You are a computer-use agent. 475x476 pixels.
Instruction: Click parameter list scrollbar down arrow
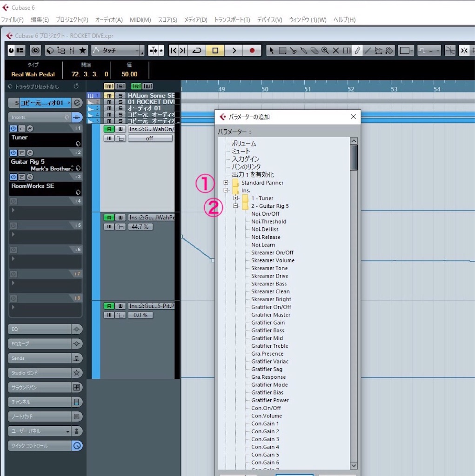click(354, 465)
